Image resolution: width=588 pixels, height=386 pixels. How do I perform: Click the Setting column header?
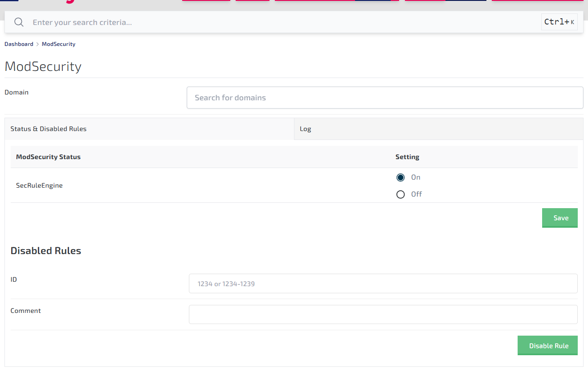407,157
